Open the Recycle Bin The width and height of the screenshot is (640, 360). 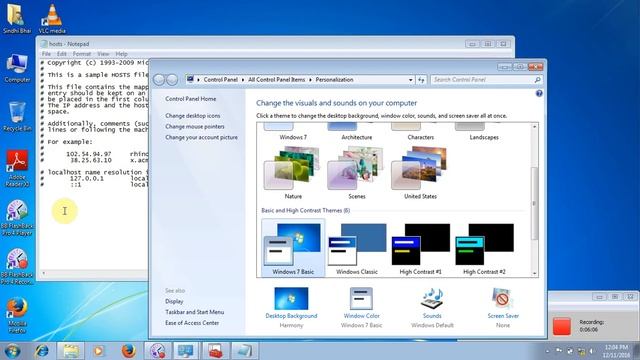pos(17,117)
